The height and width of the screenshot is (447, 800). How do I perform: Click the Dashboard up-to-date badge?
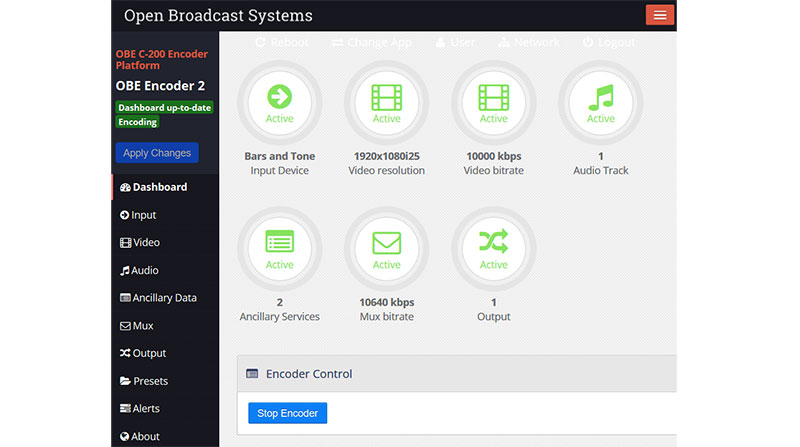(x=164, y=108)
